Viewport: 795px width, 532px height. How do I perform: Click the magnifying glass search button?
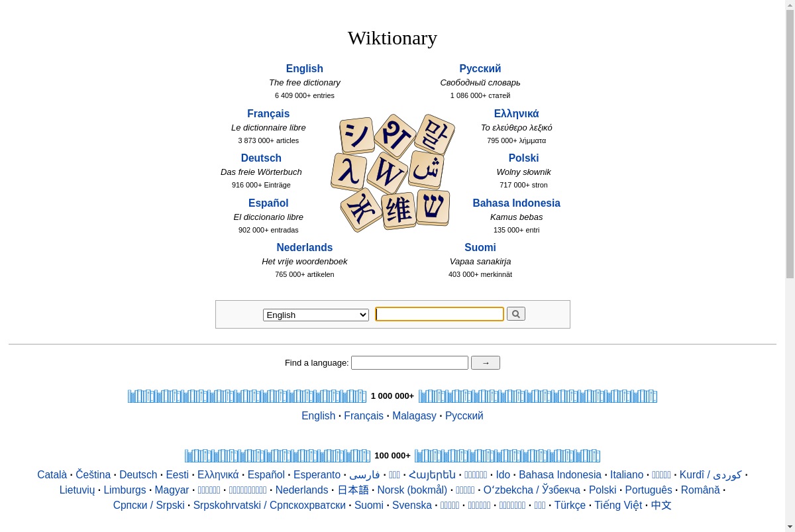point(516,314)
